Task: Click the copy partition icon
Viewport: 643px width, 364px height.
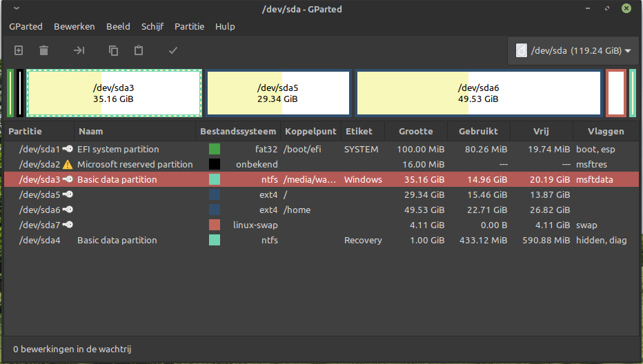Action: 113,50
